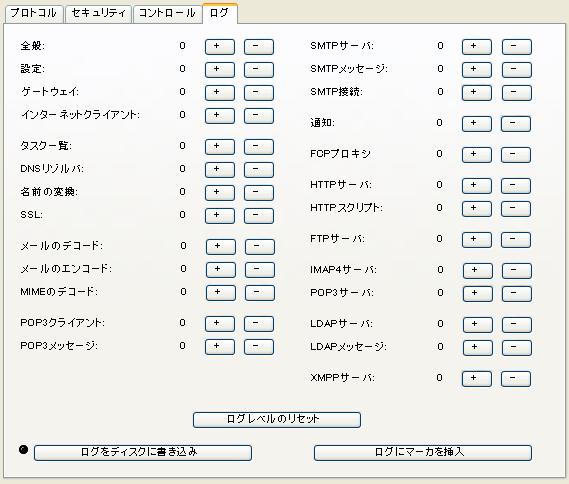Select the コントロール tab
Image resolution: width=569 pixels, height=484 pixels.
[167, 14]
